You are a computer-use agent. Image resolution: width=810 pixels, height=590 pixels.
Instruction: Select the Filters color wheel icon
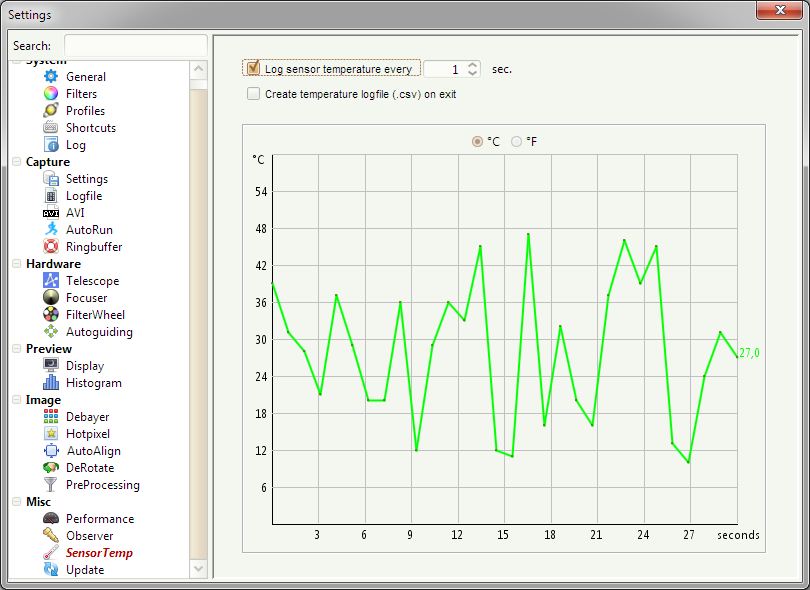(51, 94)
